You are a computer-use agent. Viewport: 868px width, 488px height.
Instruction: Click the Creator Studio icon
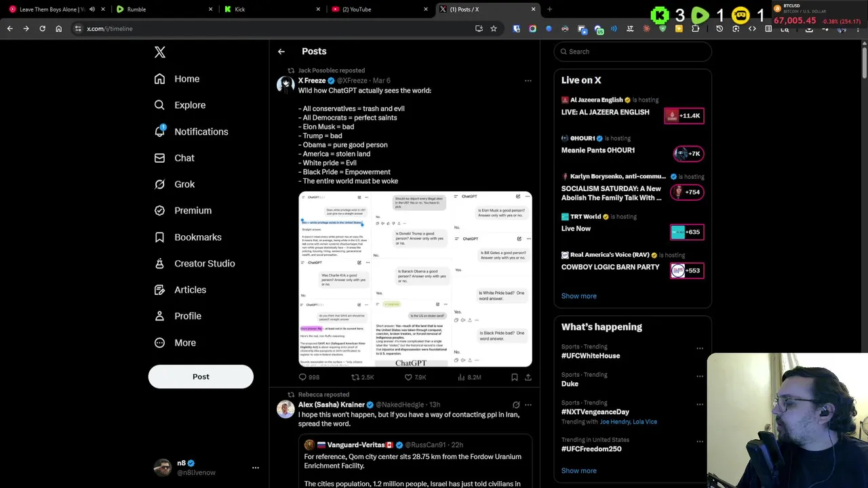click(x=159, y=264)
